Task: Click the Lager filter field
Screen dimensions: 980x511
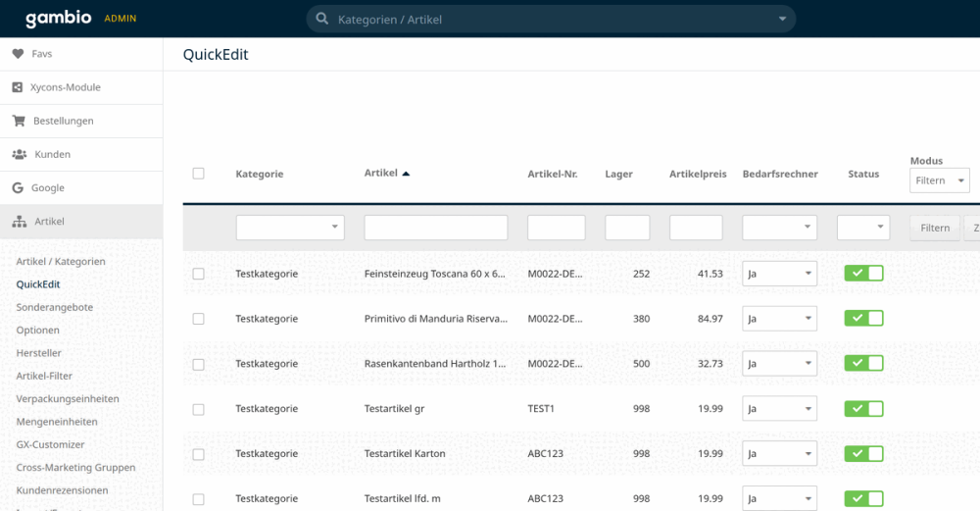Action: [x=627, y=227]
